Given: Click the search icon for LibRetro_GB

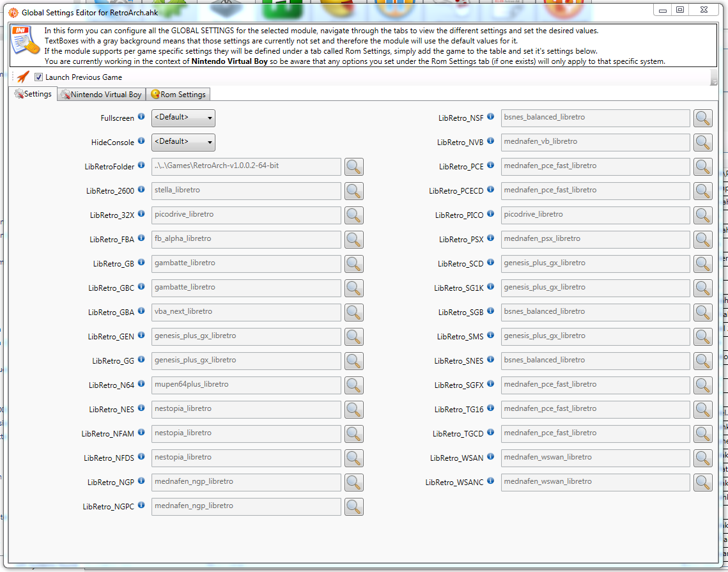Looking at the screenshot, I should 354,264.
